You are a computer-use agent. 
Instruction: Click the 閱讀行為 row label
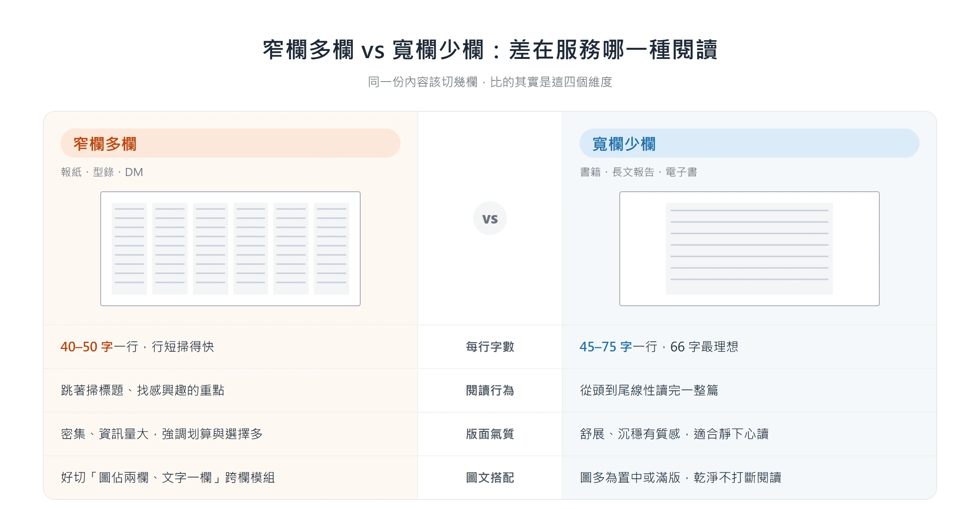(490, 390)
